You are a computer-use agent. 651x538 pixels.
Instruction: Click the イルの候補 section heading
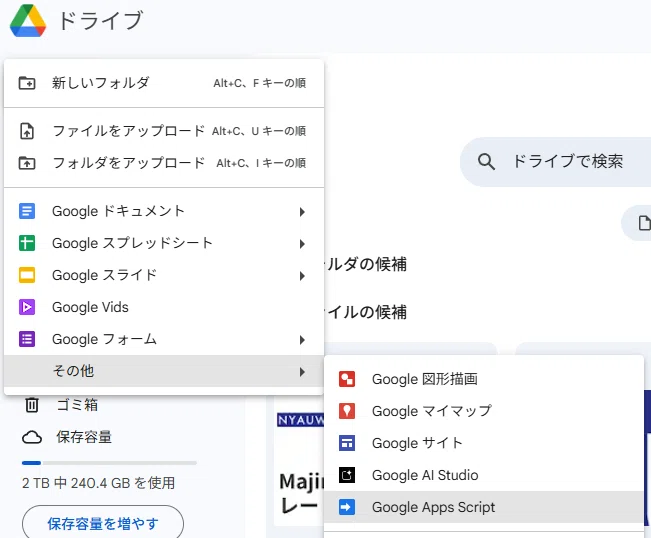(x=366, y=312)
